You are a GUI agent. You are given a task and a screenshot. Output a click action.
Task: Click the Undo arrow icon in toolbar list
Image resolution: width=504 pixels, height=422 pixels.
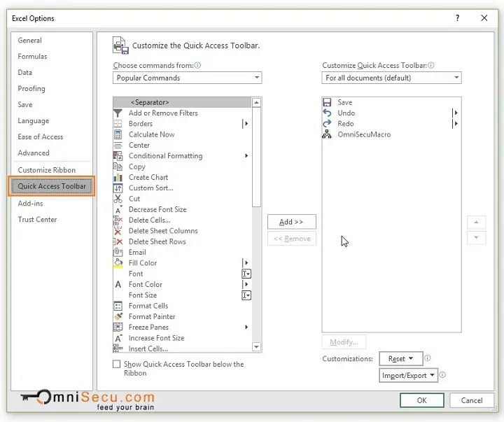point(327,113)
